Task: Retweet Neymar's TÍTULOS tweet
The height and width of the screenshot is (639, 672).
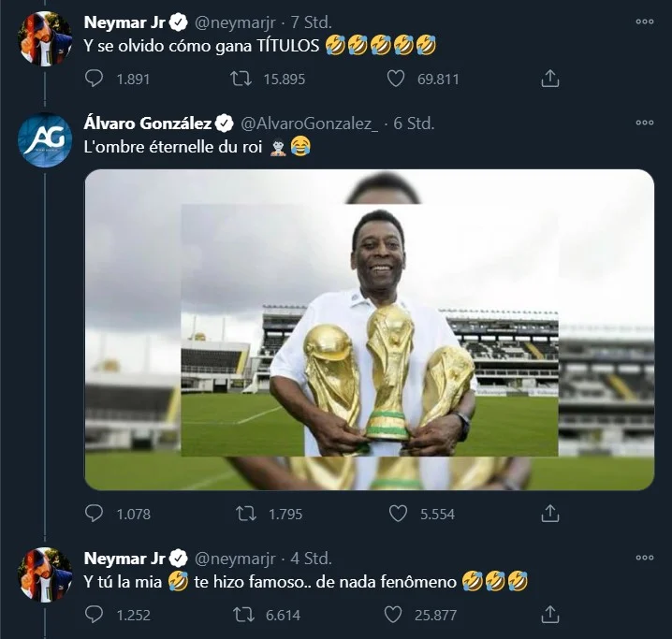Action: [x=241, y=80]
